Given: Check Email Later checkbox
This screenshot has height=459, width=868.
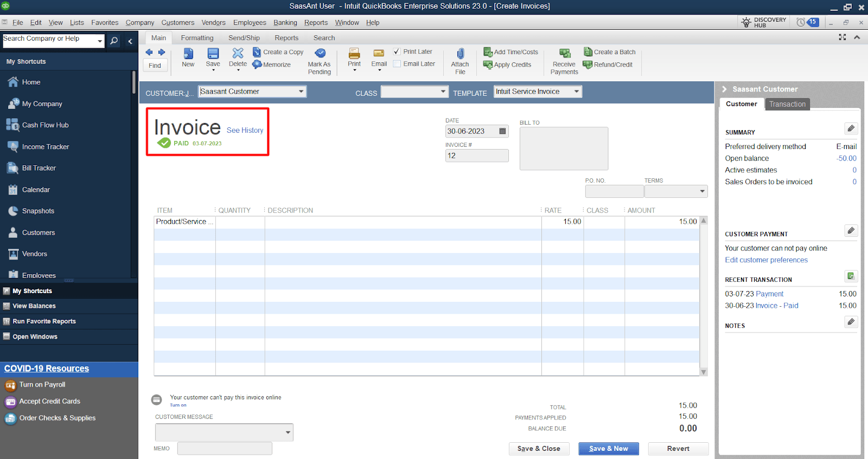Looking at the screenshot, I should coord(397,64).
